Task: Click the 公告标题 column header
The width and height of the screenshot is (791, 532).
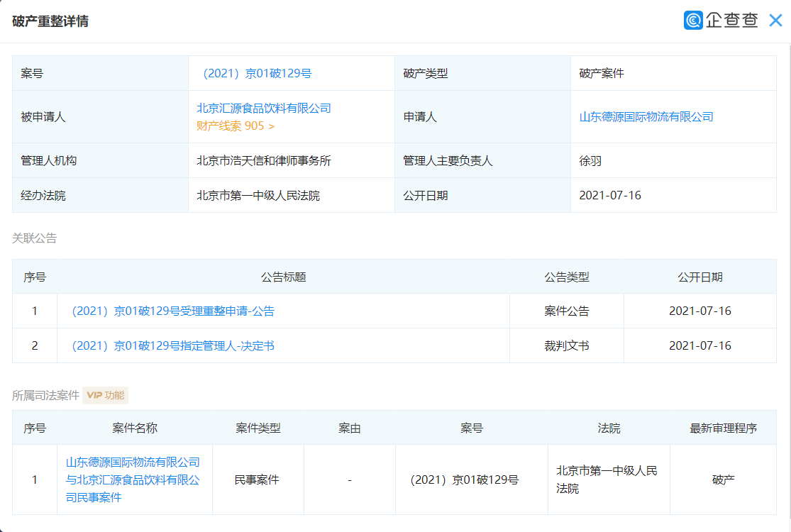Action: pyautogui.click(x=283, y=277)
